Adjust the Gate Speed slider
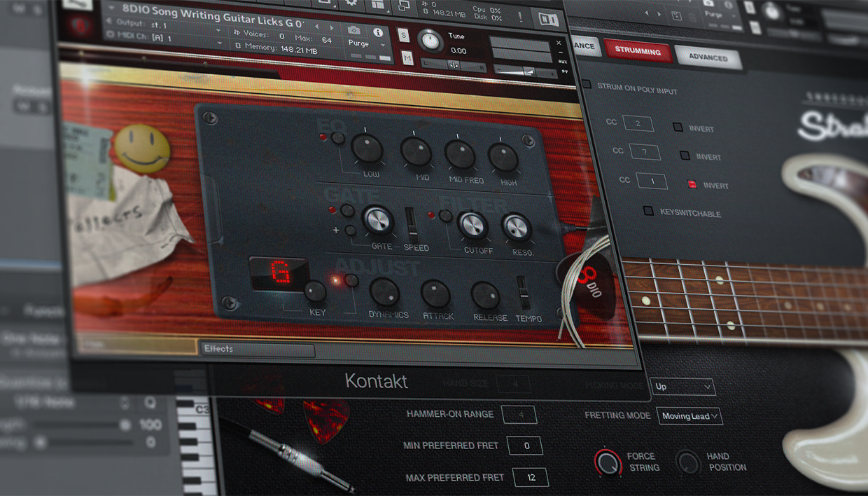The width and height of the screenshot is (868, 496). 413,226
